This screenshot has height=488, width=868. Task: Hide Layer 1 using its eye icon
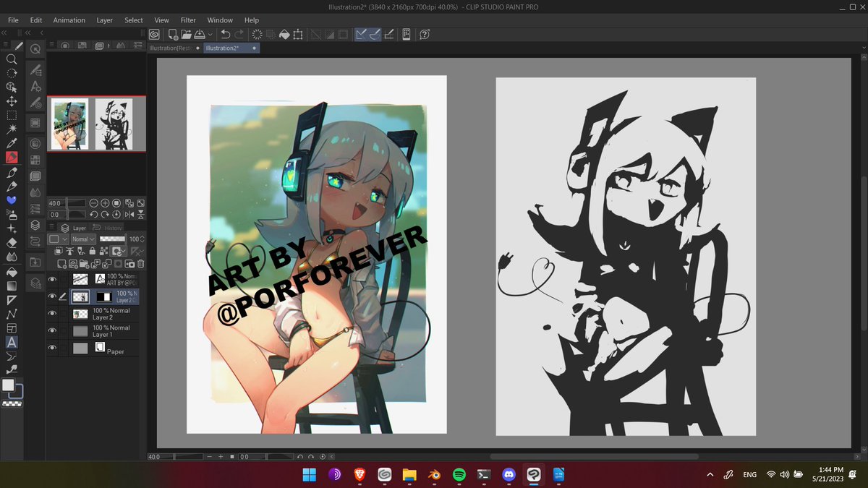pos(52,330)
